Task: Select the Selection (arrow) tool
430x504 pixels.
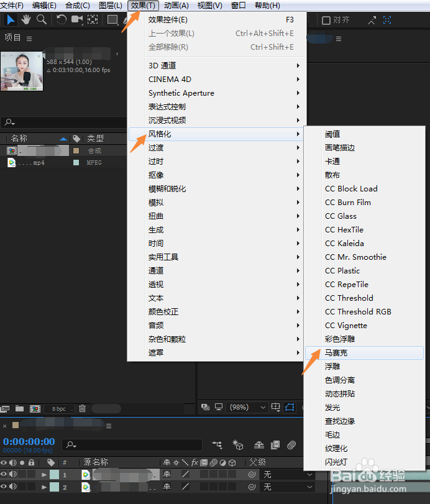Action: tap(11, 20)
